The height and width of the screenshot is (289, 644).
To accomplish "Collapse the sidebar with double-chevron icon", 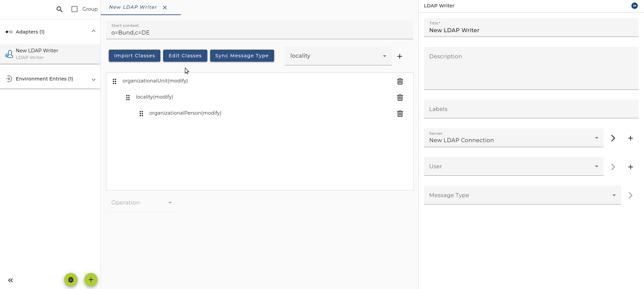I will (x=10, y=280).
